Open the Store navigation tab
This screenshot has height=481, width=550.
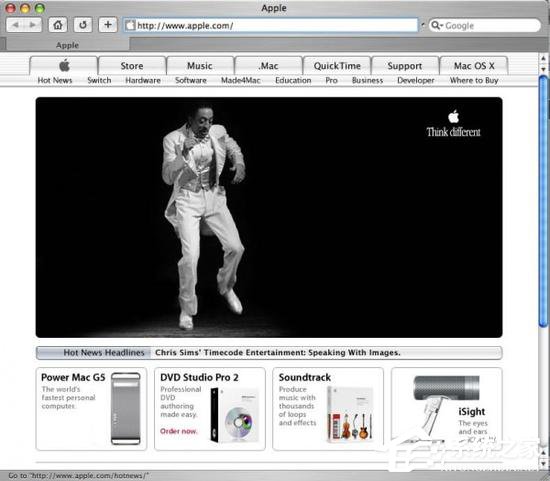(132, 66)
